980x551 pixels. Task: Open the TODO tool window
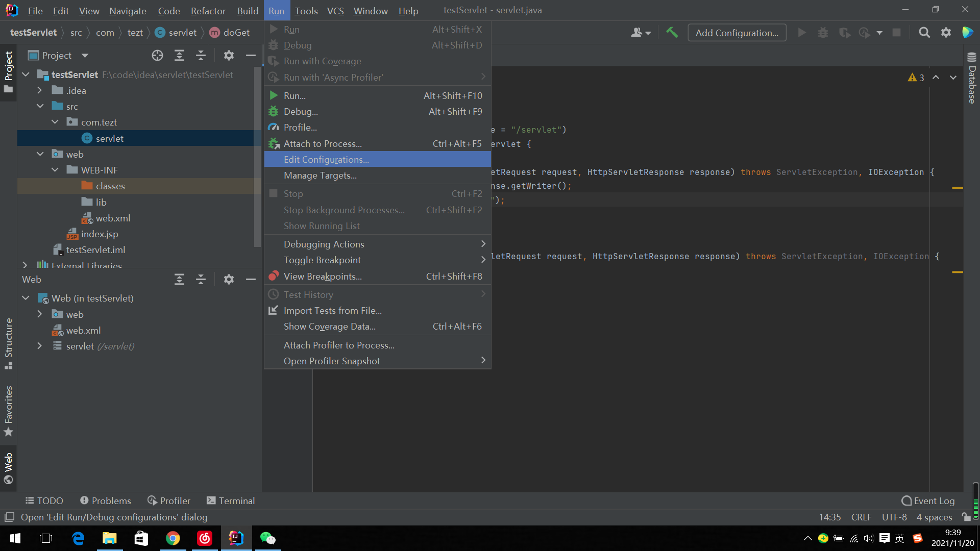point(44,500)
